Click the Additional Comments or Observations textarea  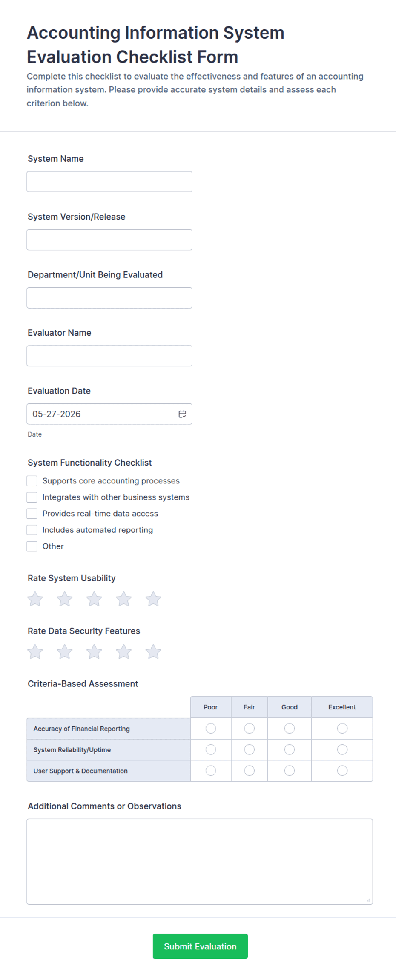pos(200,861)
